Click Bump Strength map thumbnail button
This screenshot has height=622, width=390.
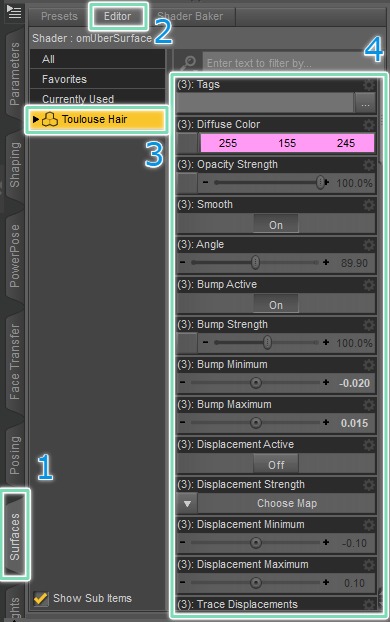(x=187, y=343)
